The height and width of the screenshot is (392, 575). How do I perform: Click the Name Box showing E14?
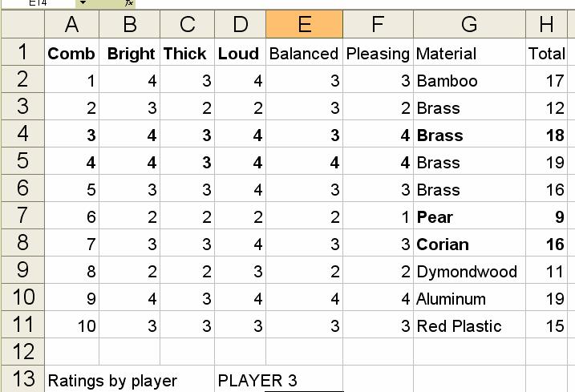(x=36, y=3)
